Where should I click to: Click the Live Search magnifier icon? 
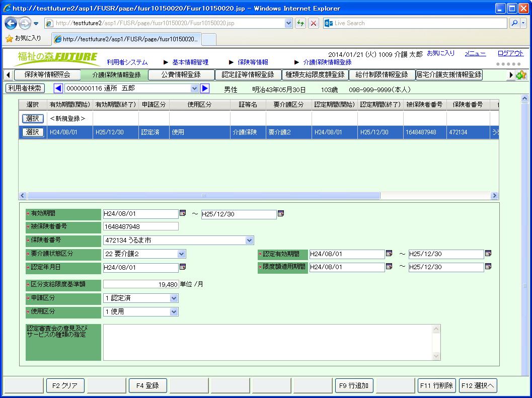pyautogui.click(x=514, y=23)
